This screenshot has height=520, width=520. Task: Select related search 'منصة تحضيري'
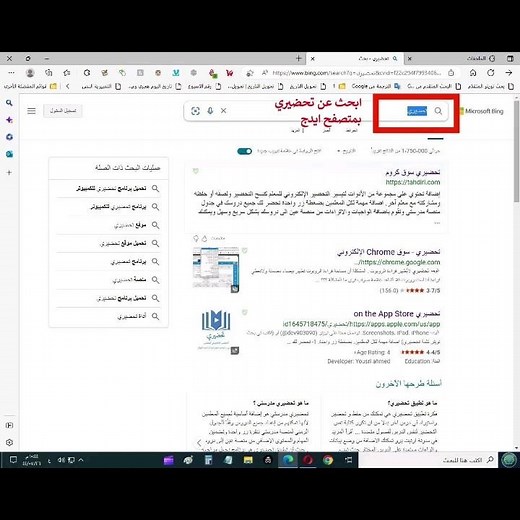pyautogui.click(x=108, y=280)
